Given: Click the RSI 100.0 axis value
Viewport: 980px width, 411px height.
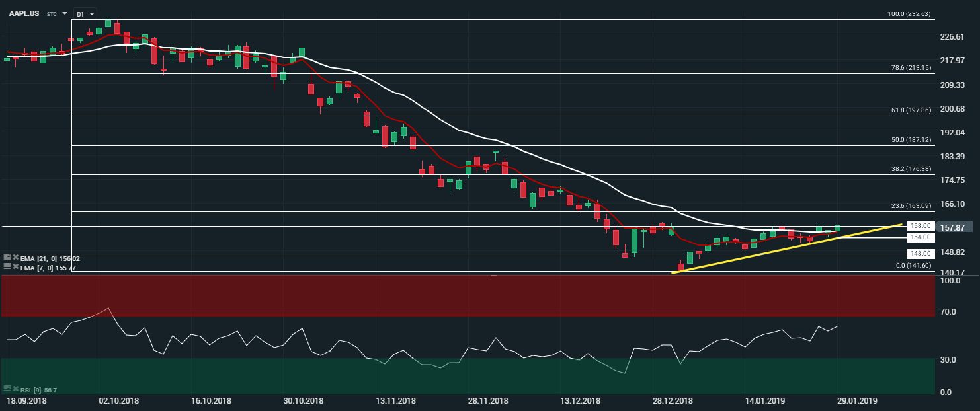Looking at the screenshot, I should [x=950, y=281].
